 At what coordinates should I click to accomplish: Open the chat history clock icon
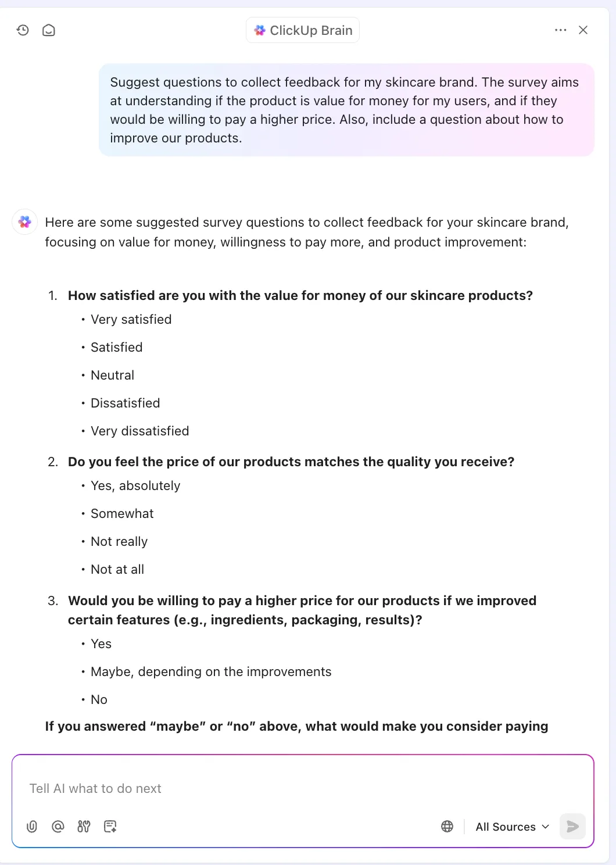[x=23, y=30]
